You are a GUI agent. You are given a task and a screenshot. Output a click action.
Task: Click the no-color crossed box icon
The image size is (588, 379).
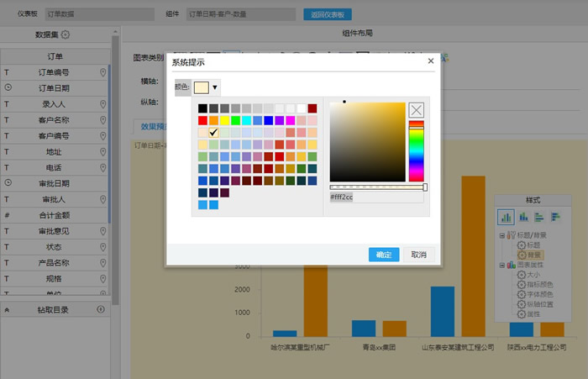416,109
